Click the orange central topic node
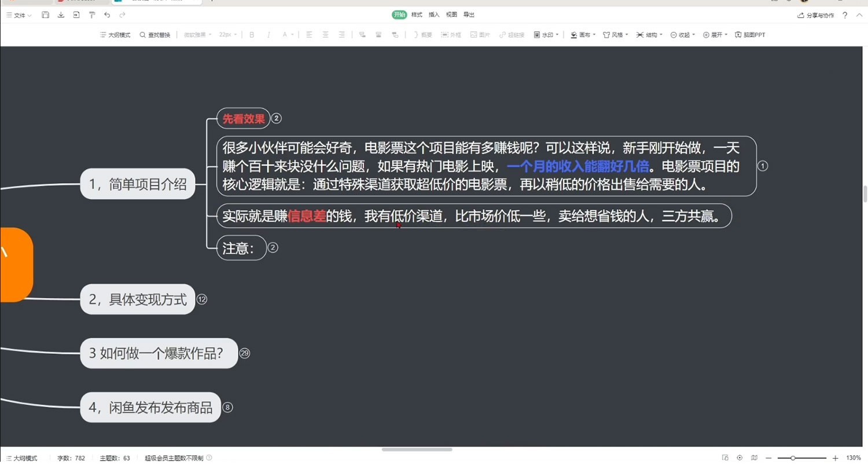The height and width of the screenshot is (475, 868). tap(16, 265)
